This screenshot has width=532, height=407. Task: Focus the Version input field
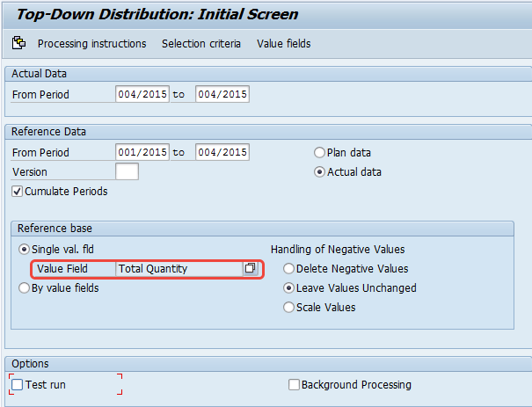click(x=127, y=171)
